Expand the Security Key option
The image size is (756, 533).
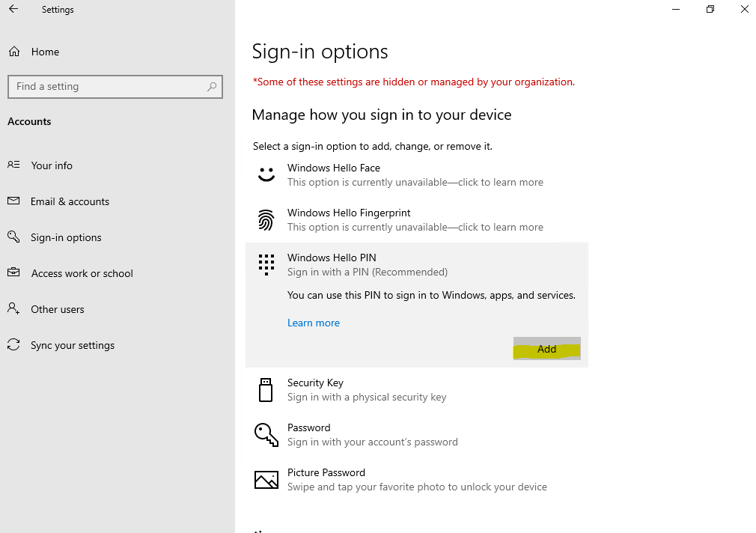coord(417,390)
